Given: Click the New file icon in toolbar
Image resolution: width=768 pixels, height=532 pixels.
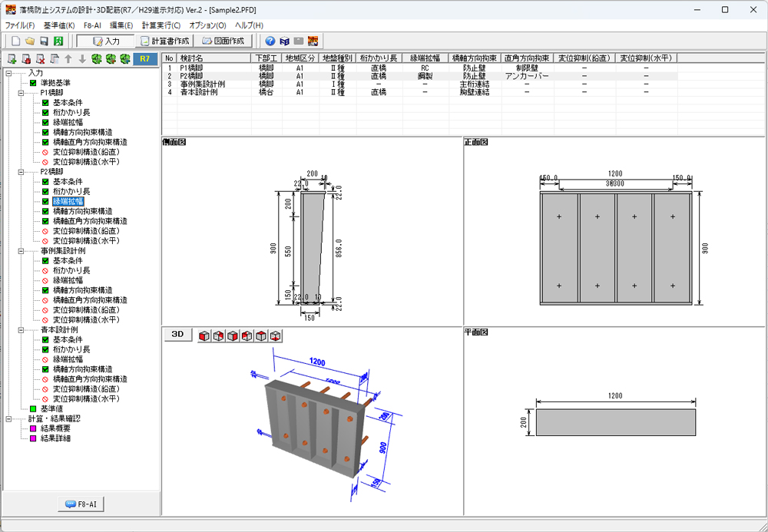Looking at the screenshot, I should (15, 41).
